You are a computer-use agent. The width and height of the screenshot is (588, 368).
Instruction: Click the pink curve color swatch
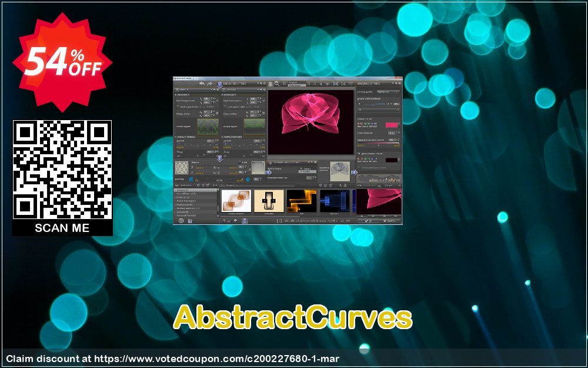click(x=392, y=125)
